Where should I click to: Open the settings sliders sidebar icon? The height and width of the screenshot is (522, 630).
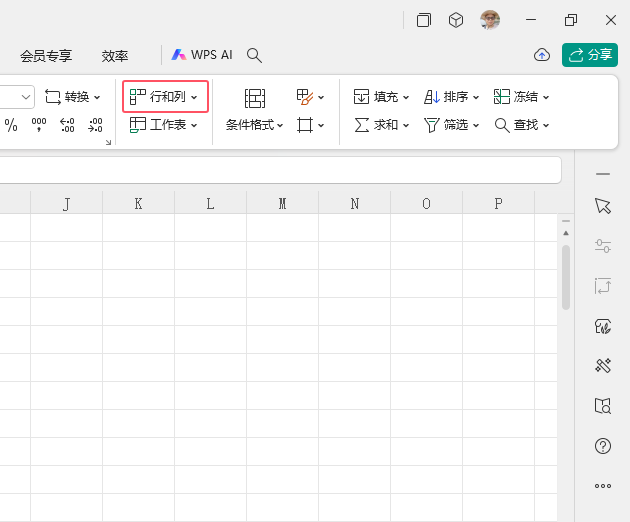[x=603, y=246]
